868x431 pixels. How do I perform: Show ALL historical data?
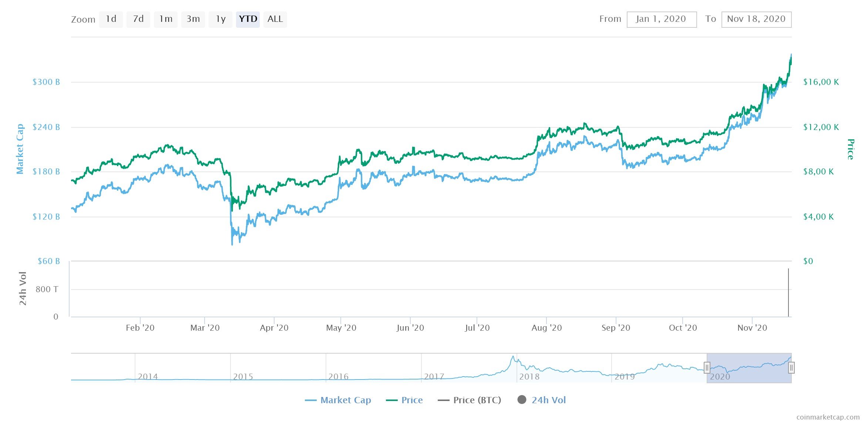tap(275, 19)
